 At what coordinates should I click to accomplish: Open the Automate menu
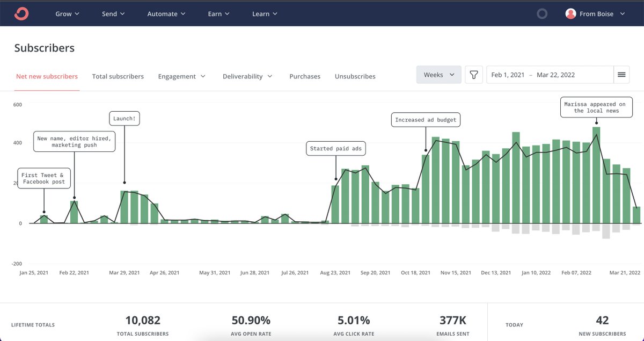[x=166, y=14]
